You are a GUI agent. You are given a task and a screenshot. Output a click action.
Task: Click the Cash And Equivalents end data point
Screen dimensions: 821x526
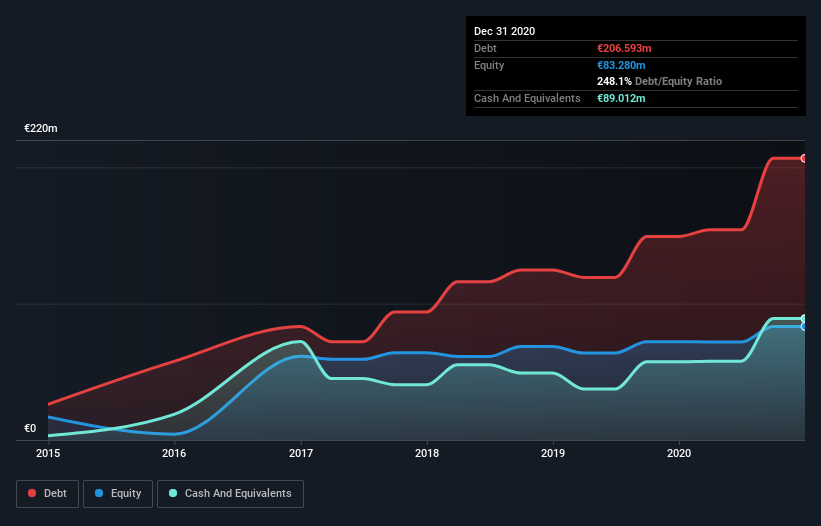[804, 318]
